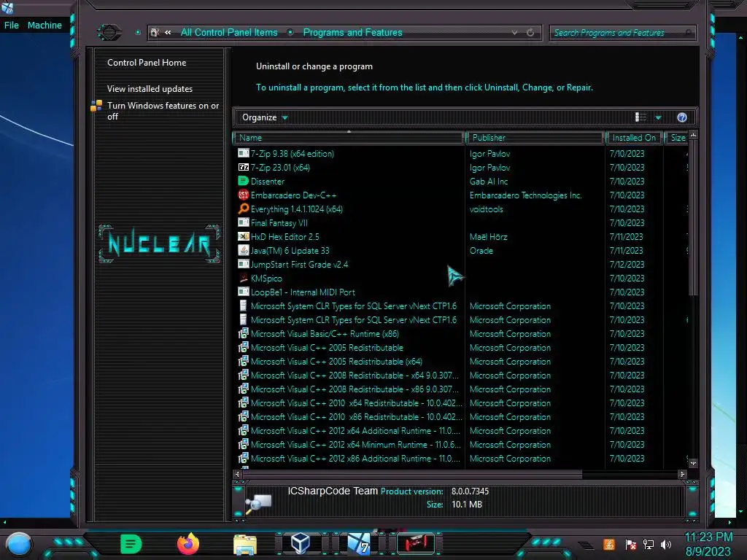Click the horizontal scrollbar right arrow

click(x=682, y=474)
